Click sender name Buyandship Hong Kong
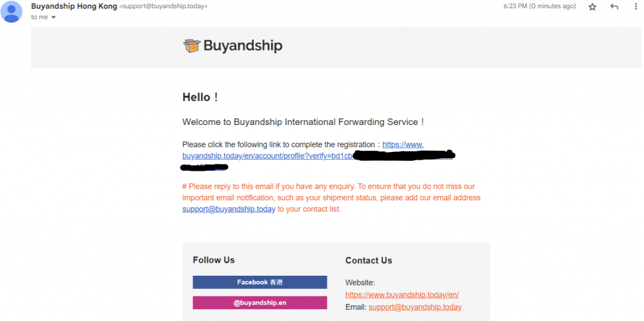 pos(74,6)
